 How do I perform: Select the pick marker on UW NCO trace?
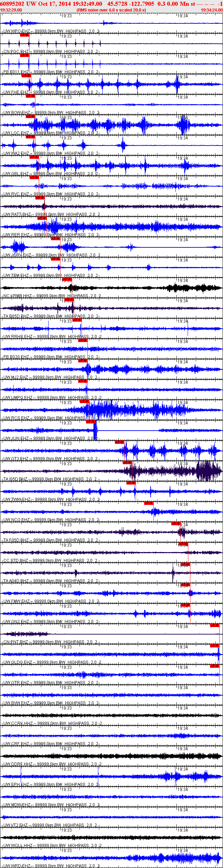[149, 503]
